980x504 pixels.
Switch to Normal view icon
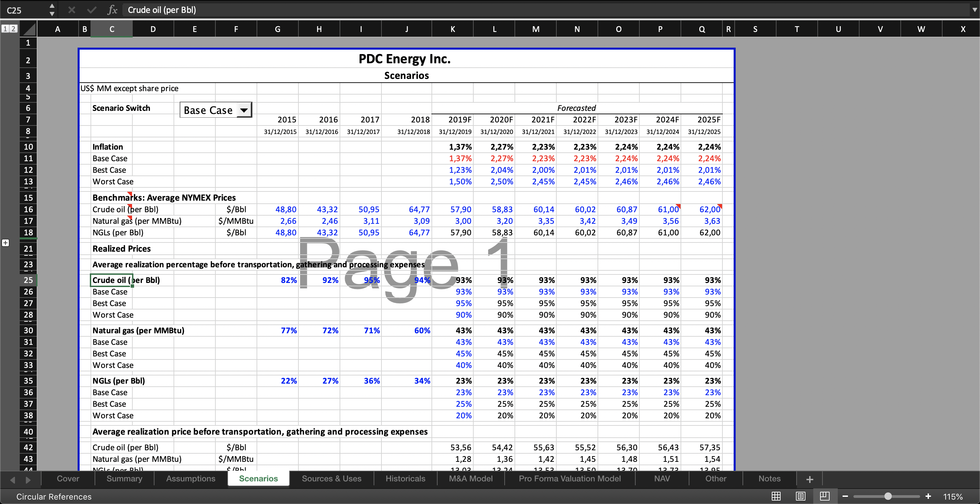pyautogui.click(x=776, y=496)
